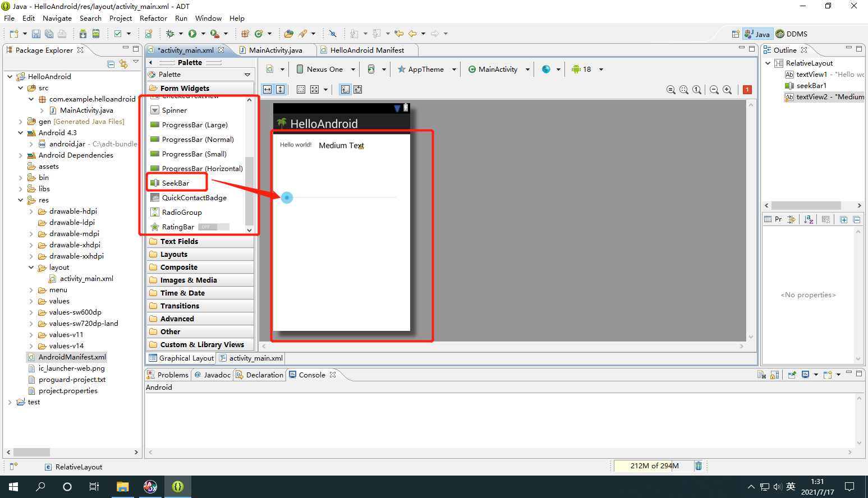Open the Android SDK Manager icon

coord(83,34)
